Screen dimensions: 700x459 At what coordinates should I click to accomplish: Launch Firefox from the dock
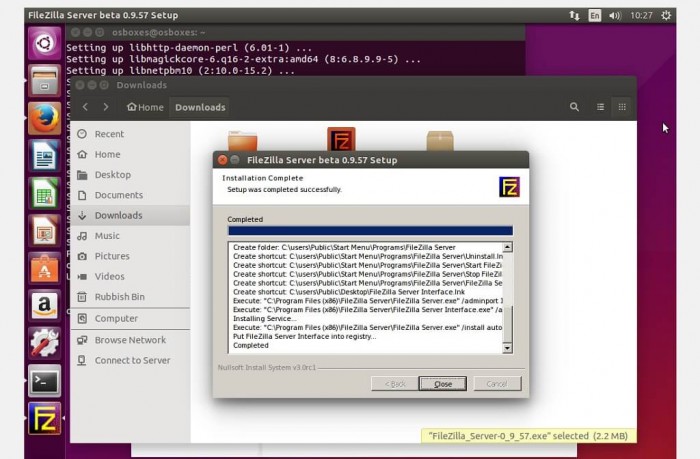[44, 118]
